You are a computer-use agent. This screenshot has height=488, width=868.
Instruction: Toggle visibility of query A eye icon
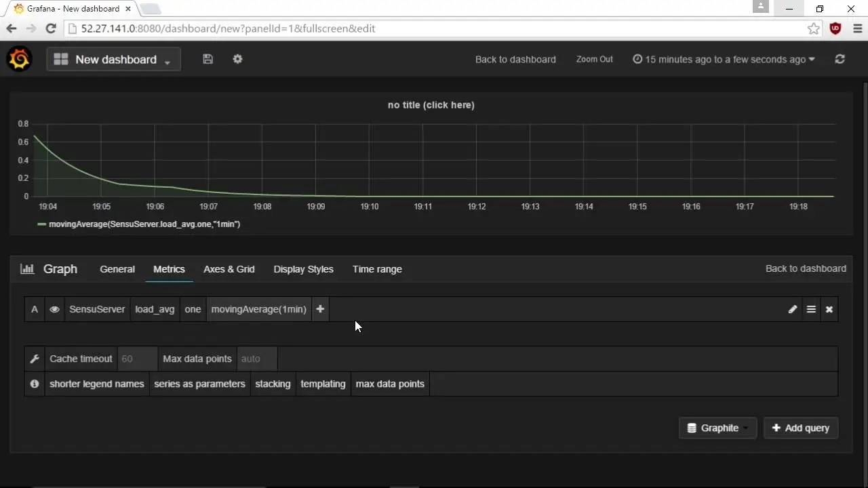click(x=54, y=309)
